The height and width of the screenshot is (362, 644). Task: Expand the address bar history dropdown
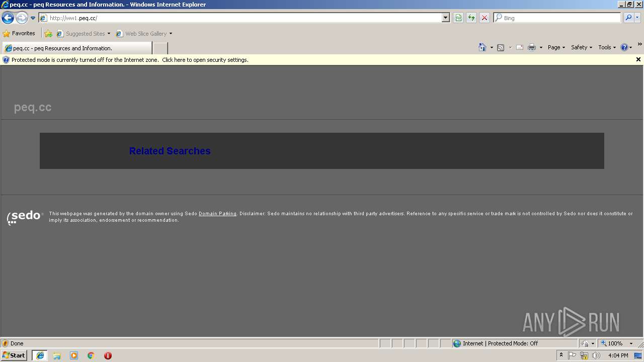tap(446, 18)
